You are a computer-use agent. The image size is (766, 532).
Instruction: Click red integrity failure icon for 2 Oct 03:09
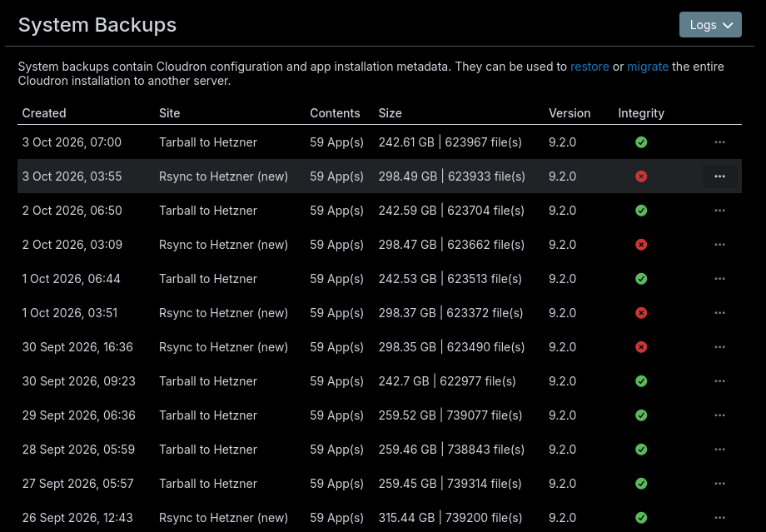pyautogui.click(x=641, y=245)
